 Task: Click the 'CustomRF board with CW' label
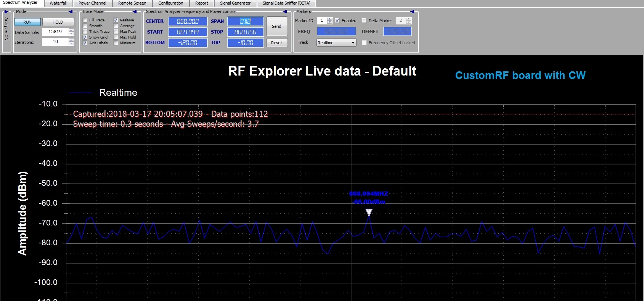tap(520, 75)
